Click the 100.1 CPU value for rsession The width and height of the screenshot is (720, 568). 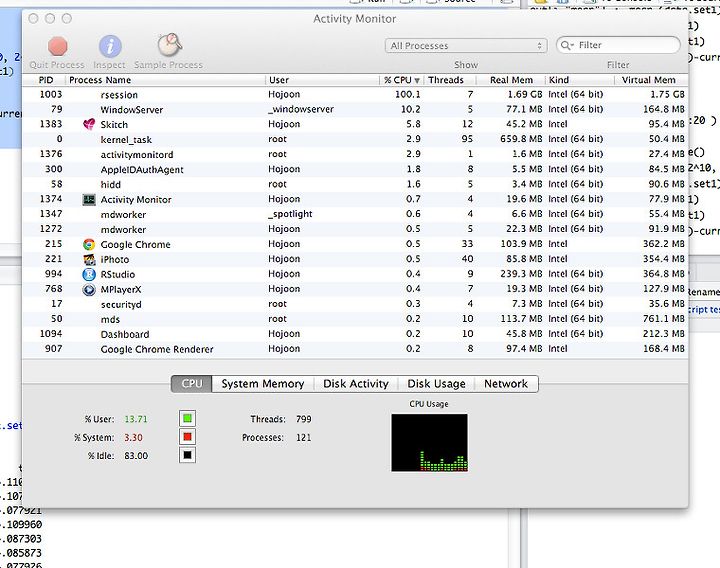pyautogui.click(x=408, y=95)
